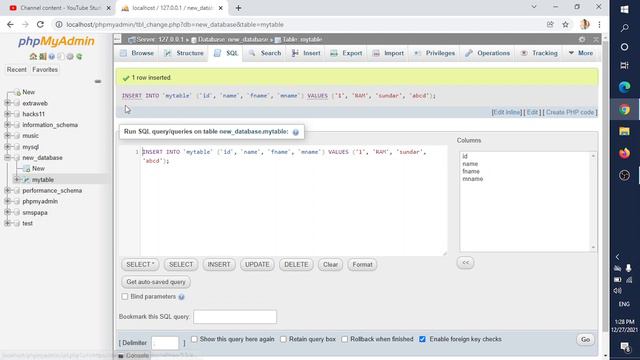Open Recent tables list

coord(17,70)
